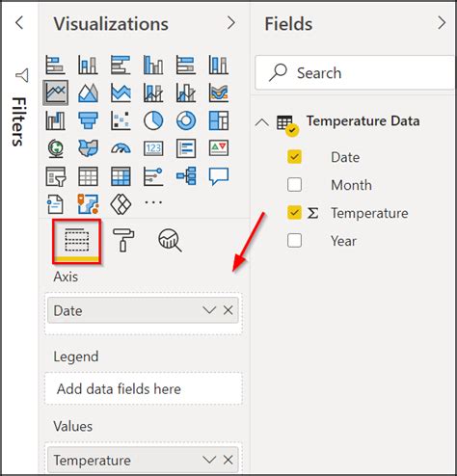457x476 pixels.
Task: Check the Month field checkbox
Action: (x=294, y=185)
